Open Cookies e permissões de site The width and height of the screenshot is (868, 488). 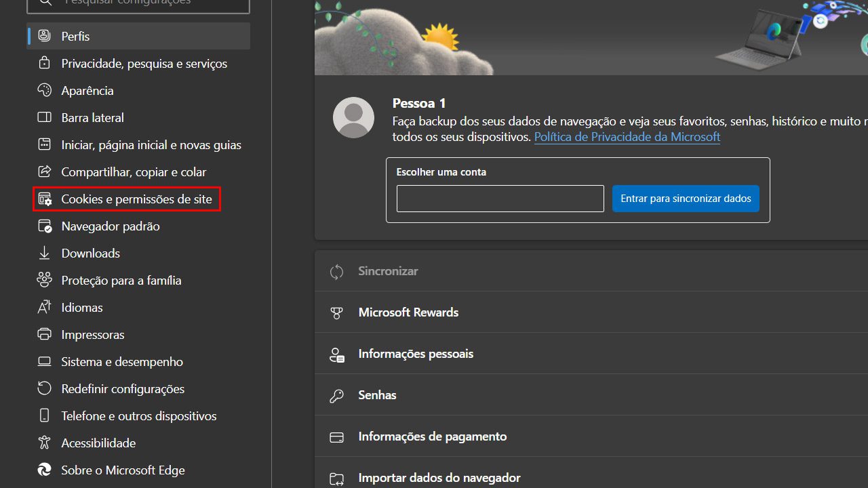coord(138,199)
